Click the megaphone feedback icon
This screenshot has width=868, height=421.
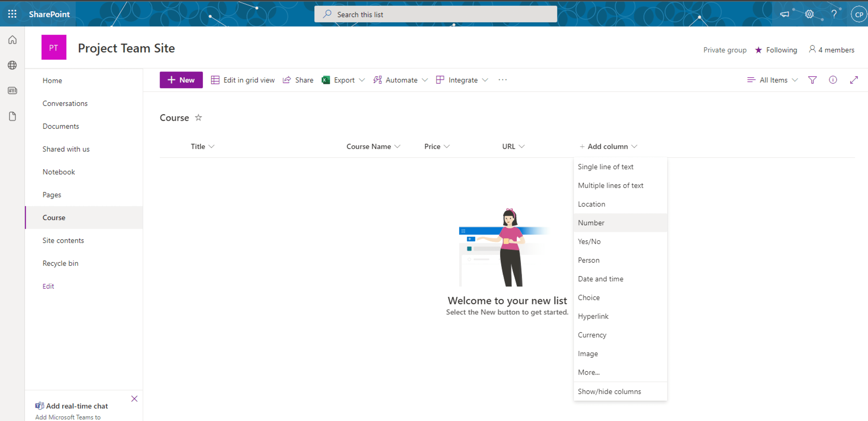(784, 14)
